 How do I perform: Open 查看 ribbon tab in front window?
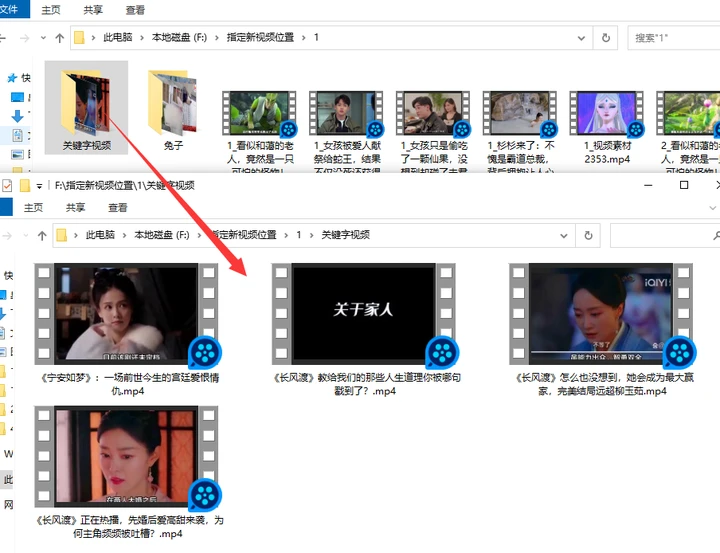118,208
